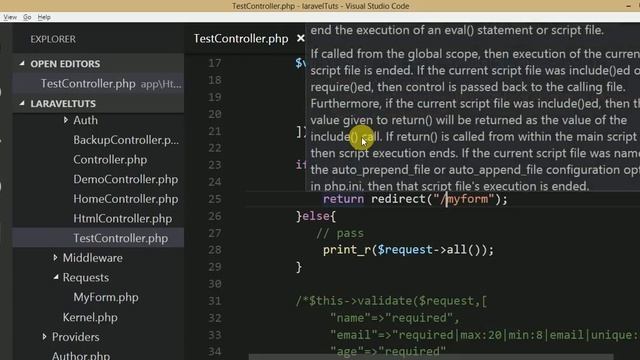The image size is (640, 360).
Task: Expand the Providers folder
Action: (44, 337)
